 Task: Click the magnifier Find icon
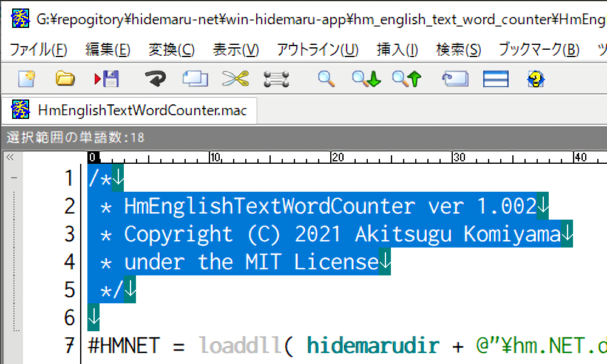click(327, 78)
